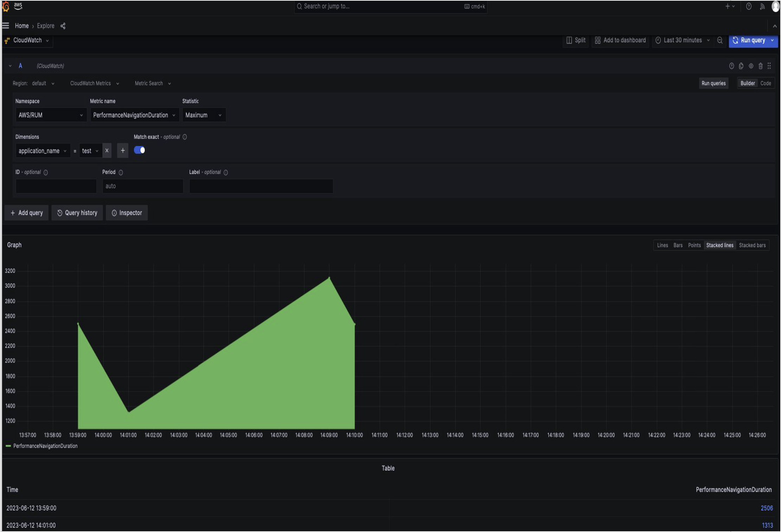
Task: Zoom out time range with the magnifier icon
Action: pos(719,40)
